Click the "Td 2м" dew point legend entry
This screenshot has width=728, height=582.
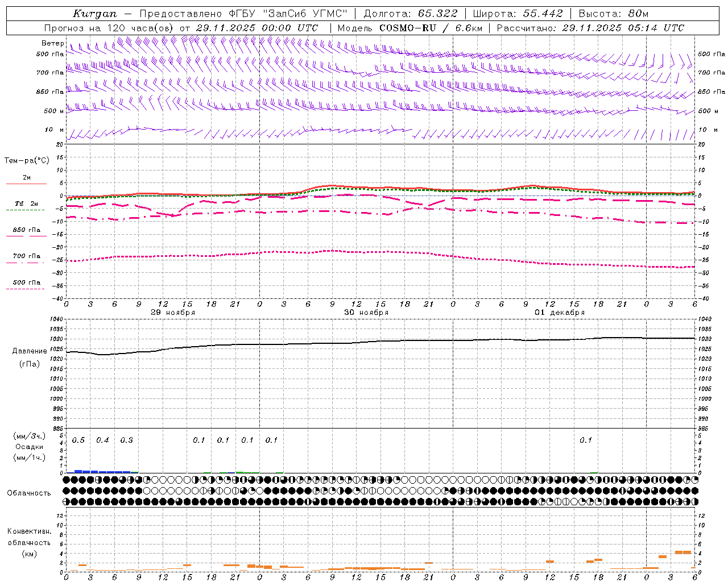click(x=27, y=203)
